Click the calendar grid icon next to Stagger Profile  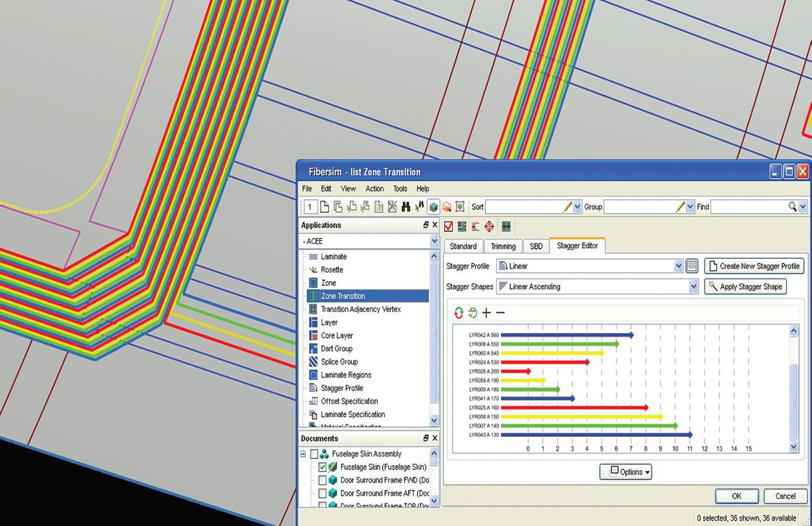coord(692,266)
